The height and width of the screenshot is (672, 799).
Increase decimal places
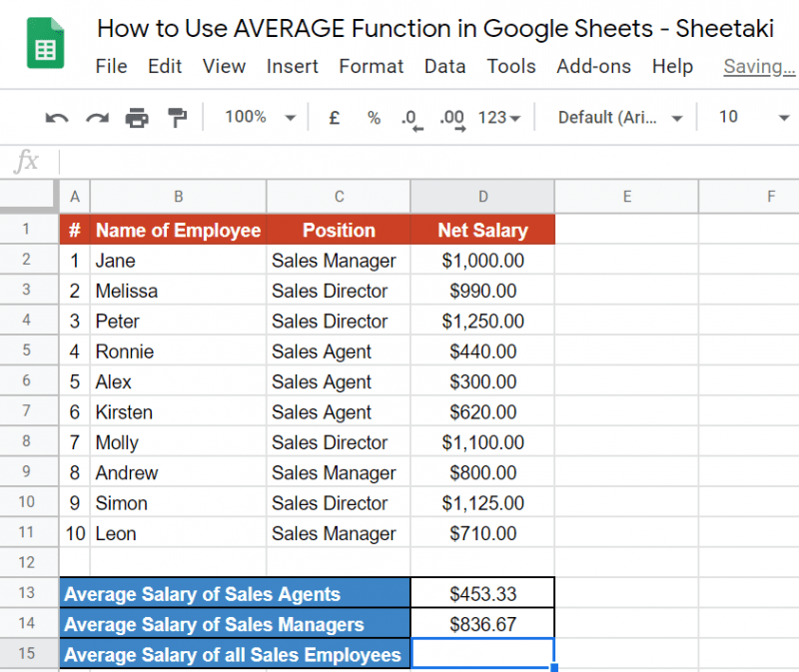452,118
